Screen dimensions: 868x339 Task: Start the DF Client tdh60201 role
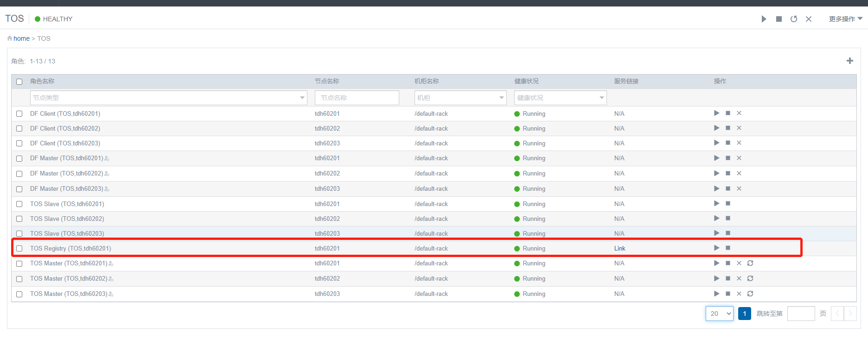click(x=716, y=113)
